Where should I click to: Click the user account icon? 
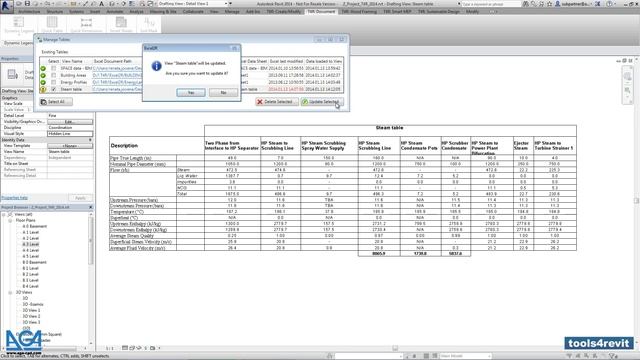click(x=558, y=4)
